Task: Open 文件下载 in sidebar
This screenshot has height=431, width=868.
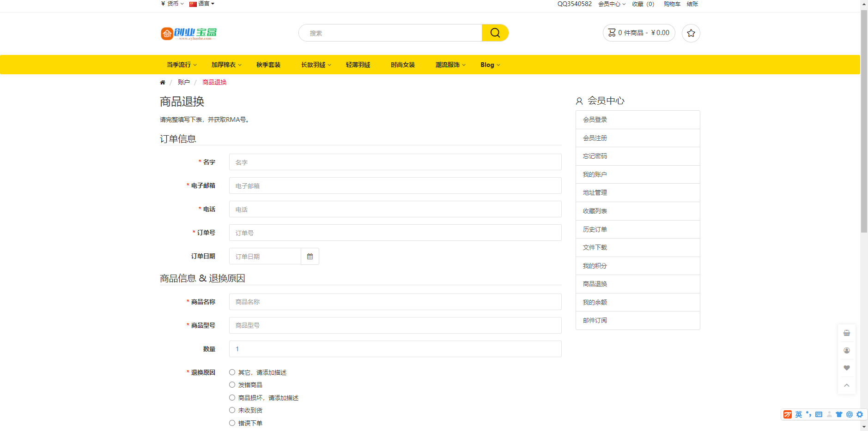Action: coord(637,247)
